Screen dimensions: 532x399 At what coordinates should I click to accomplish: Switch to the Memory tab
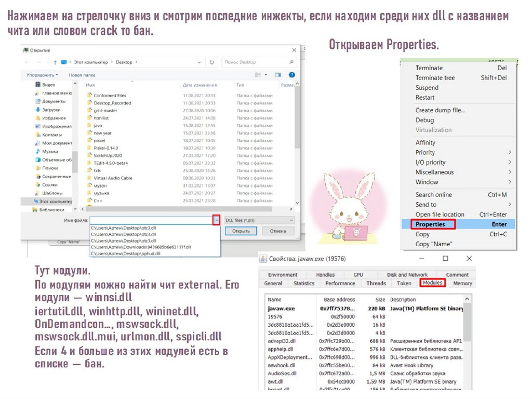click(462, 283)
